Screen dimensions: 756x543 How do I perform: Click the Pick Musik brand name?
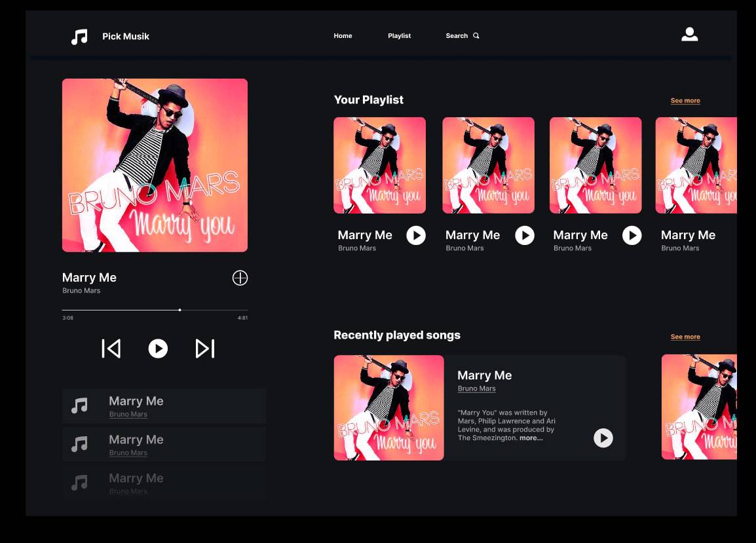tap(126, 36)
